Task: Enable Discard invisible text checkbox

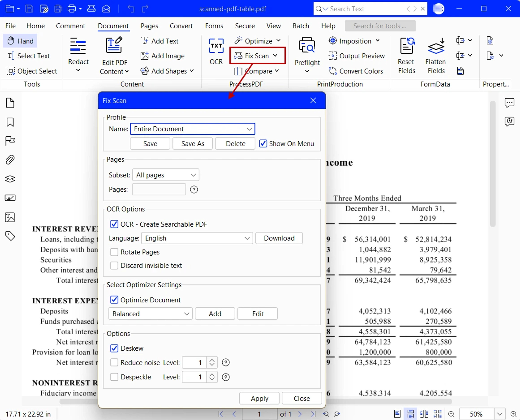Action: tap(114, 265)
